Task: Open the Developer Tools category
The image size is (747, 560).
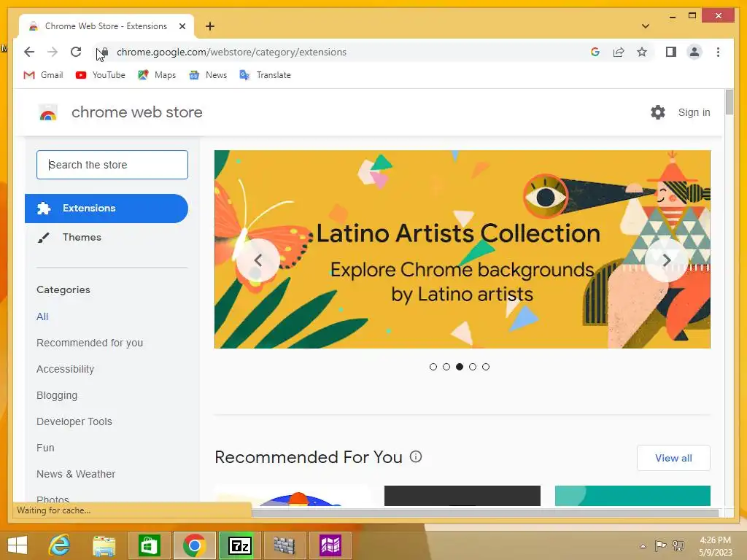Action: [x=74, y=421]
